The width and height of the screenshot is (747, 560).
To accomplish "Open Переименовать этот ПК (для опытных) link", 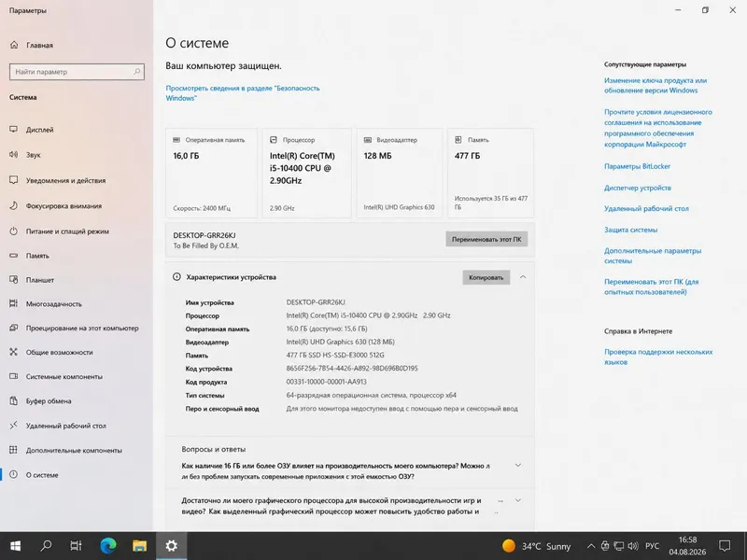I will (x=651, y=287).
